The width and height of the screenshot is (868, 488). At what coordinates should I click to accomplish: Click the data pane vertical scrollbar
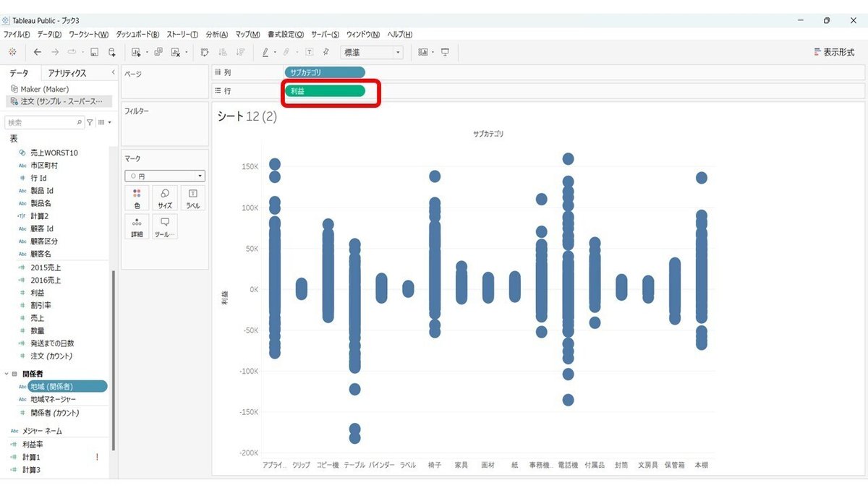click(x=114, y=361)
